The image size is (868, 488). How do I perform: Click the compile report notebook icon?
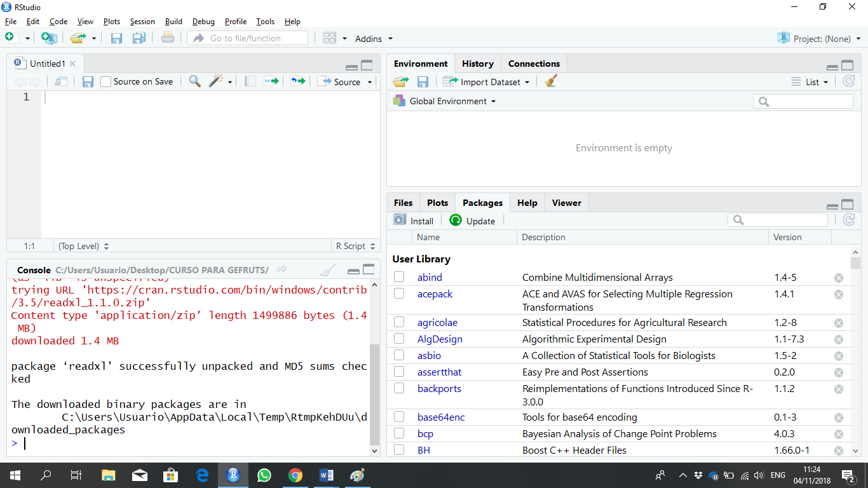click(250, 81)
